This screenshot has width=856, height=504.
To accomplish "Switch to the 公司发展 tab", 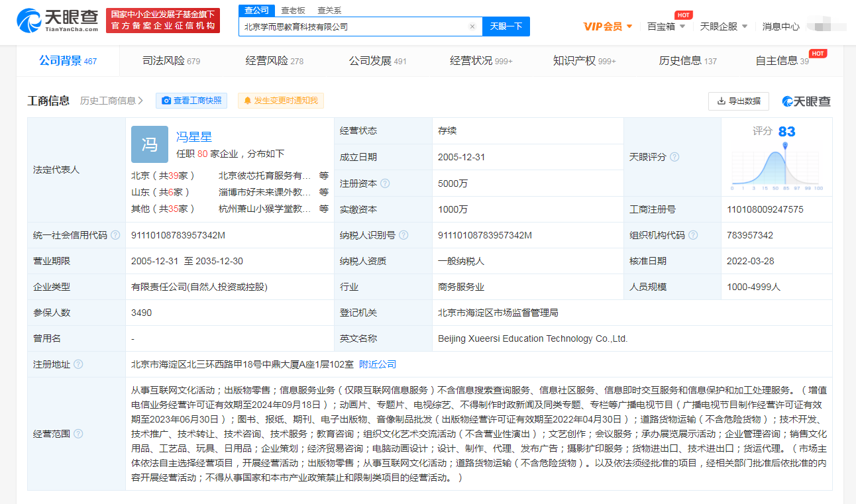I will [378, 60].
